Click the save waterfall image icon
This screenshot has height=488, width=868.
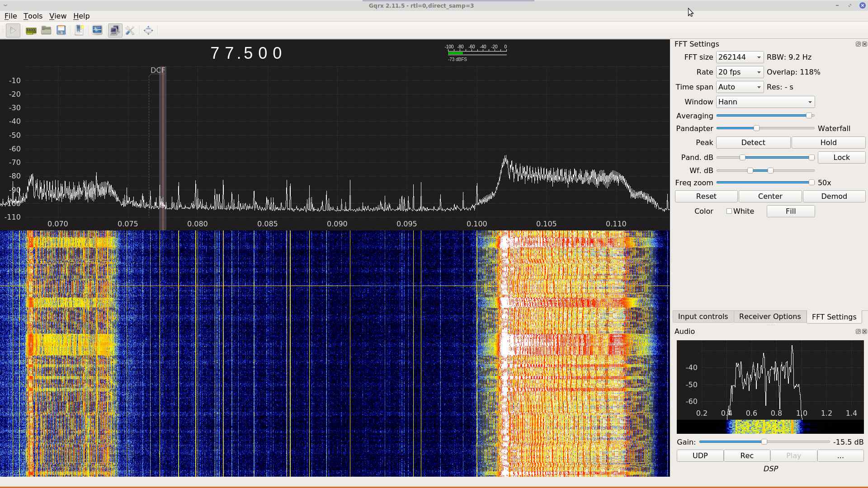[x=79, y=30]
